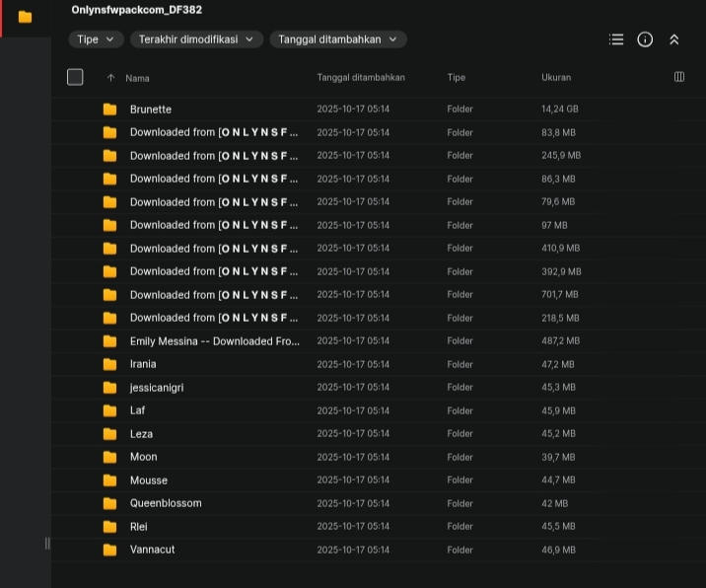Tick the select-all checkbox
706x588 pixels.
[75, 77]
